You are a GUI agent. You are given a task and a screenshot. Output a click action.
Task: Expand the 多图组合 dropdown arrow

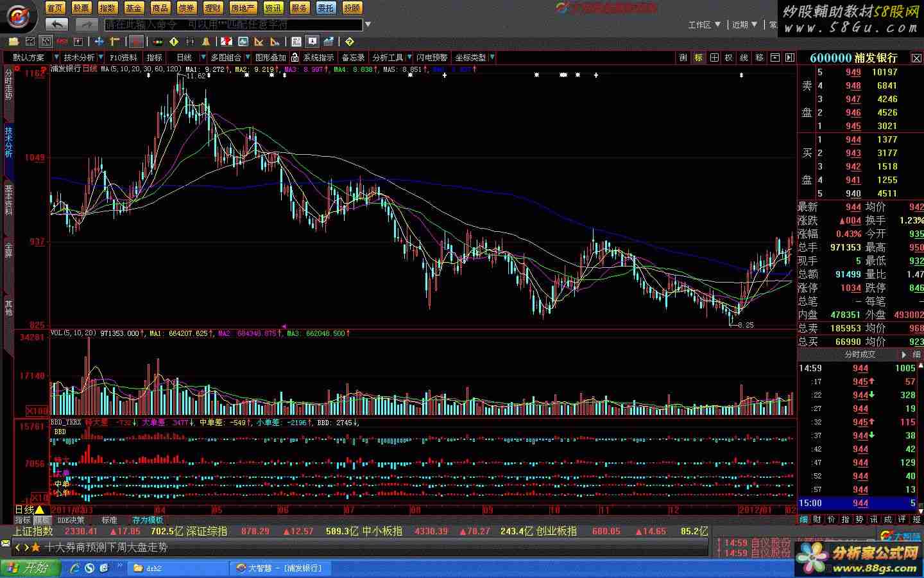(248, 58)
